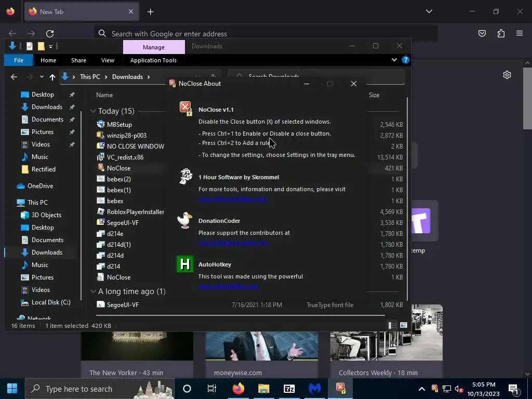Open the File menu in Explorer
532x399 pixels.
tap(19, 60)
